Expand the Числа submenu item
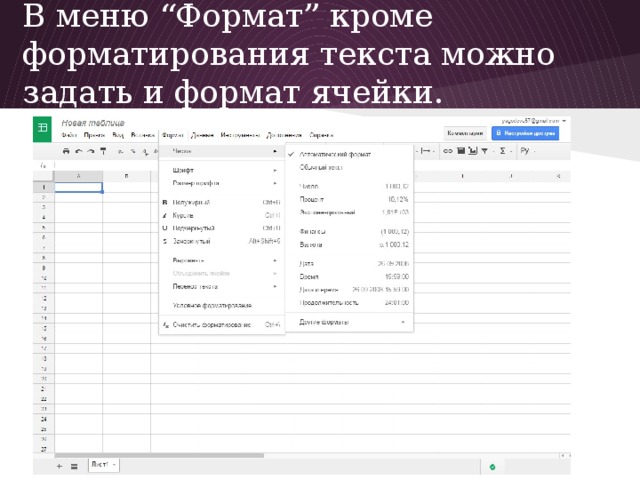 pos(222,151)
